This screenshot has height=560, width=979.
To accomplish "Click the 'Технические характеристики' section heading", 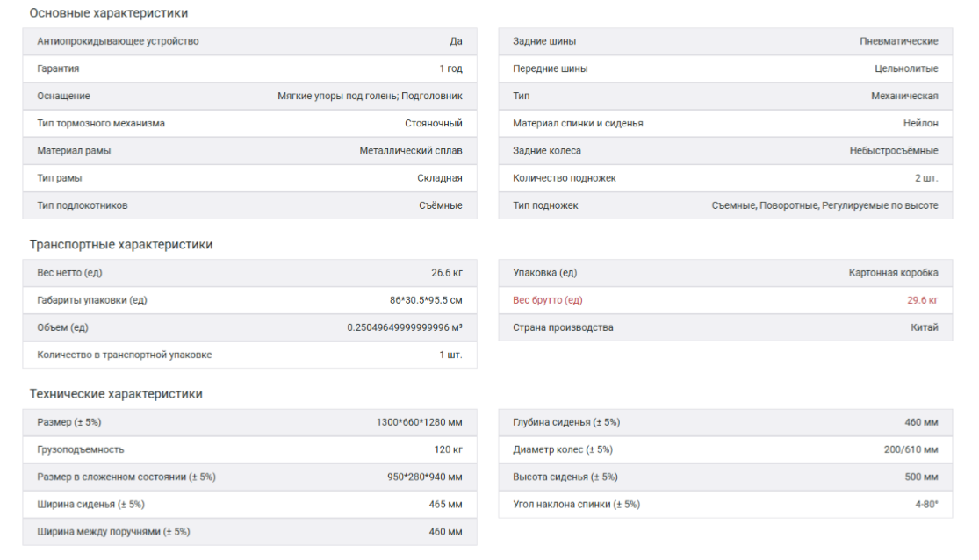I will [x=116, y=394].
